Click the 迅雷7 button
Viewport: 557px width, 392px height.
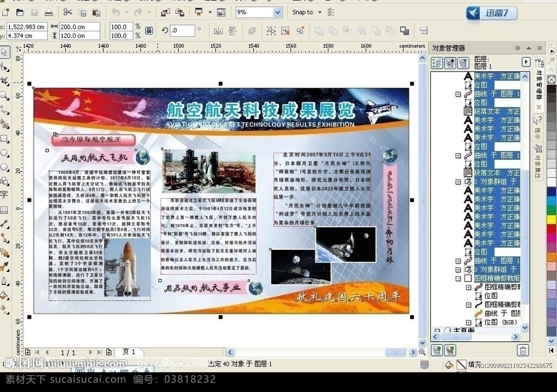(x=492, y=14)
